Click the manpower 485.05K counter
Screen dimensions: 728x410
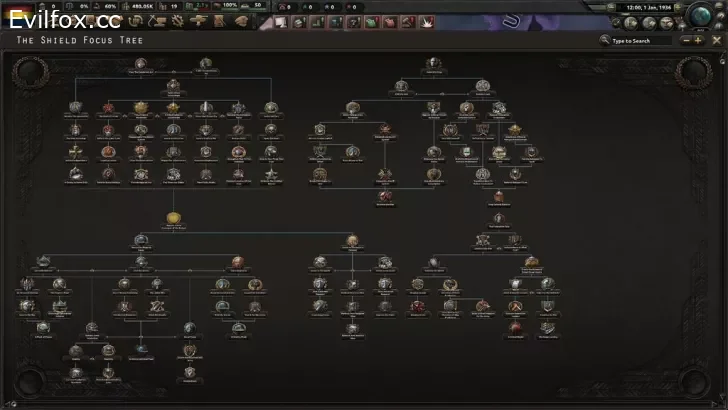tap(138, 7)
